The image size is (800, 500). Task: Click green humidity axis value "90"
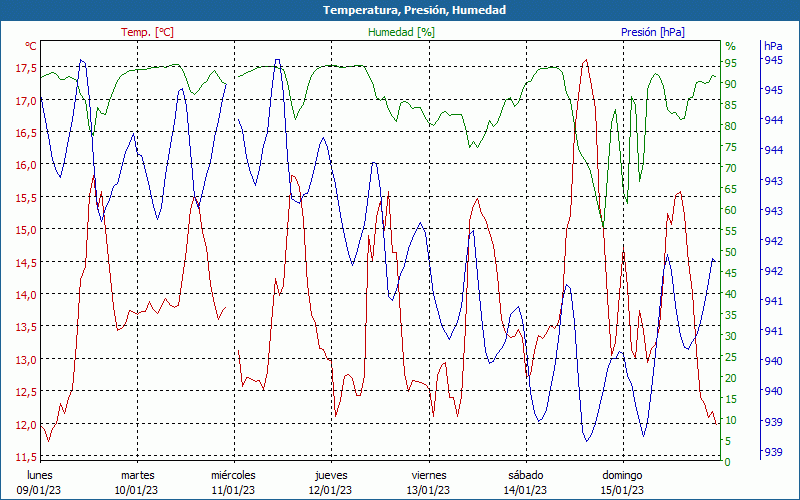[731, 84]
